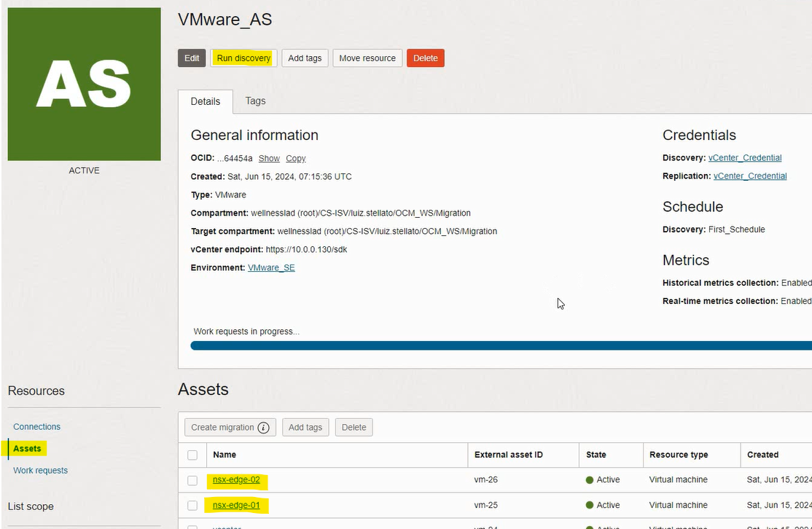Click the work requests progress bar
Screen dimensions: 812x529
pos(501,345)
